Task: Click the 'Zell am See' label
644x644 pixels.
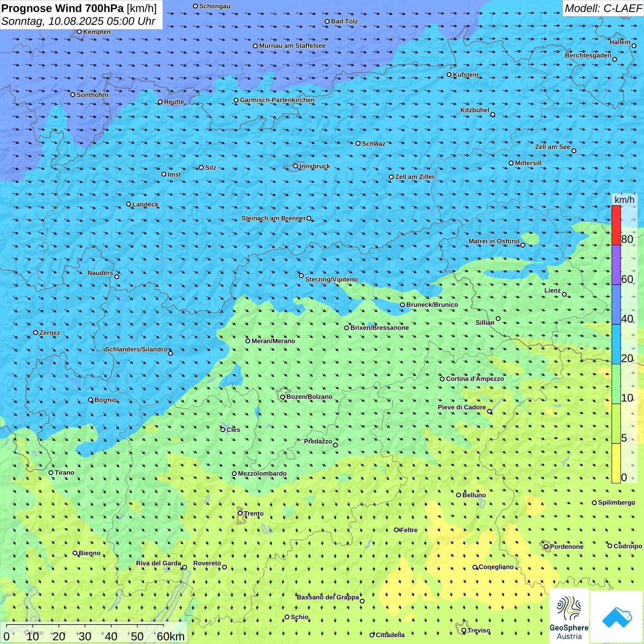Action: (x=552, y=147)
